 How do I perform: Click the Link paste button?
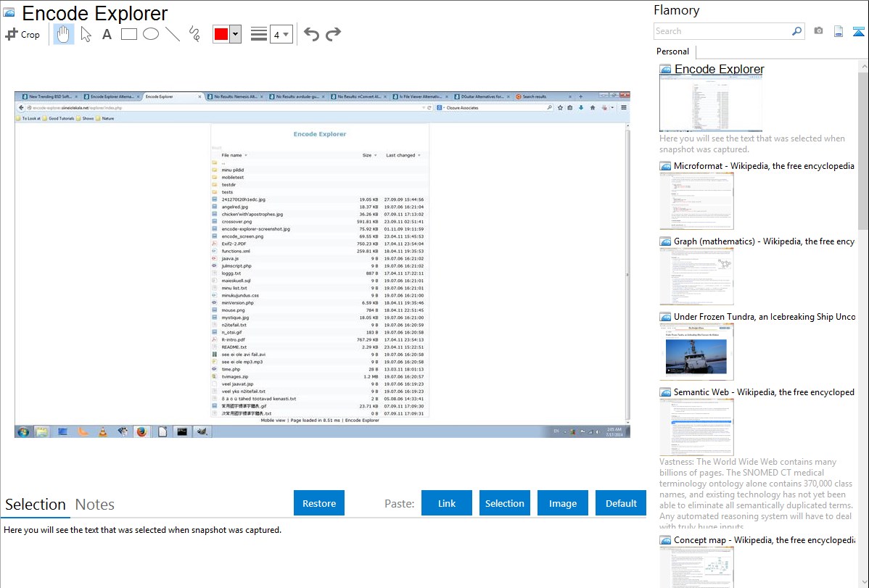(x=447, y=503)
